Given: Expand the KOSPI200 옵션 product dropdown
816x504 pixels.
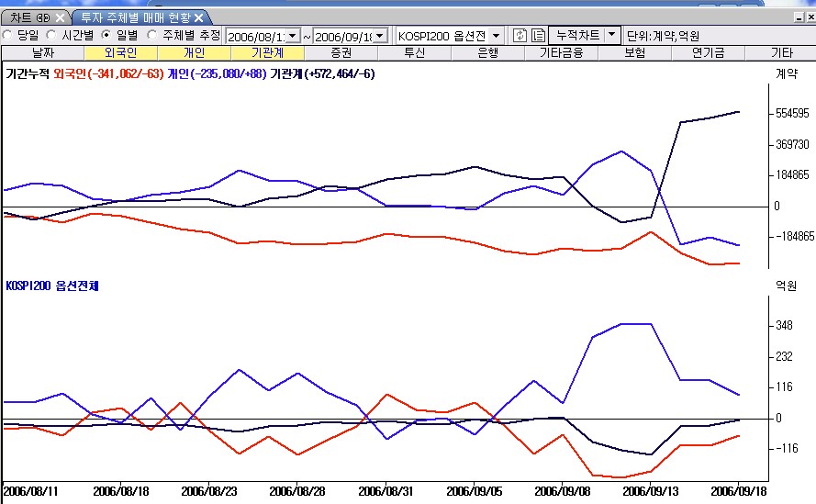Looking at the screenshot, I should 496,36.
